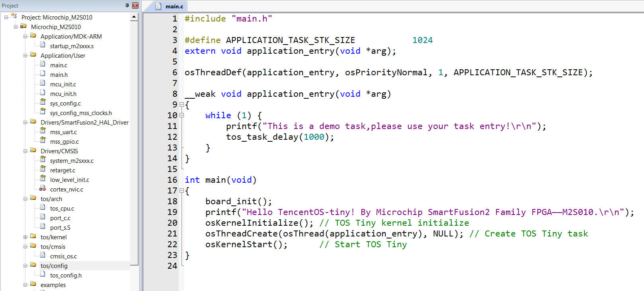This screenshot has width=644, height=291.
Task: Close the Project panel
Action: (135, 6)
